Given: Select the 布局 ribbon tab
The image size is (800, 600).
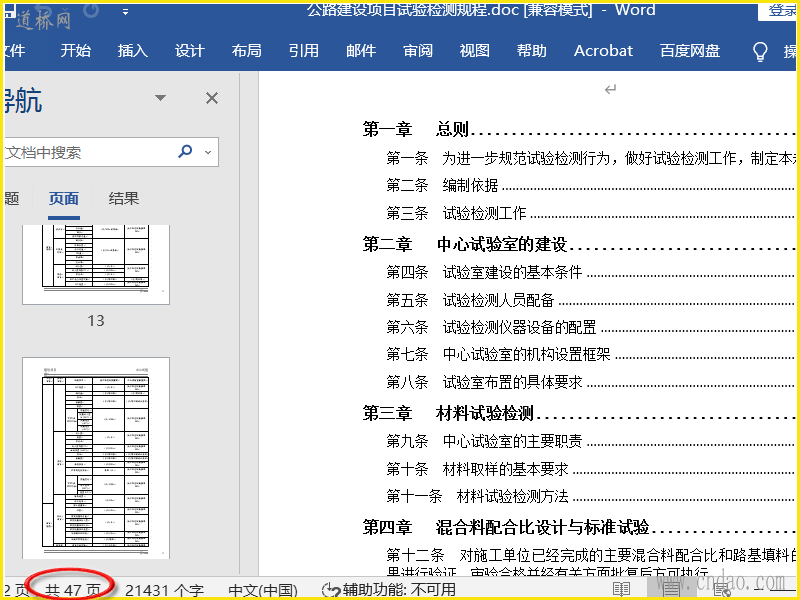Looking at the screenshot, I should tap(246, 51).
